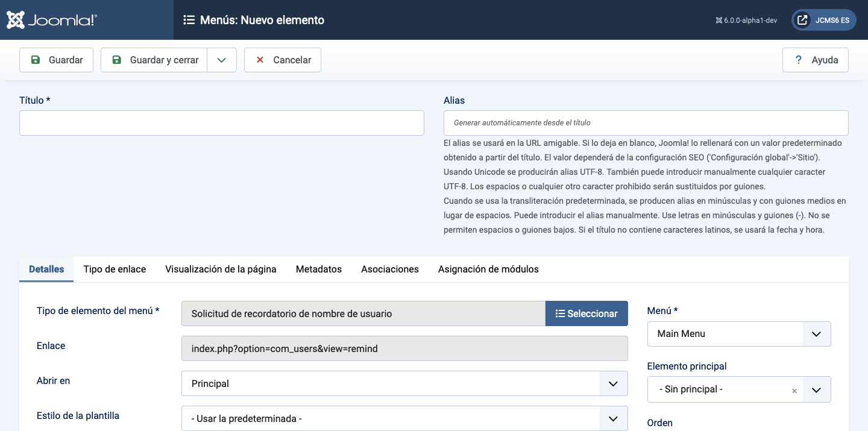
Task: Click the Joomla! logo
Action: (x=52, y=20)
